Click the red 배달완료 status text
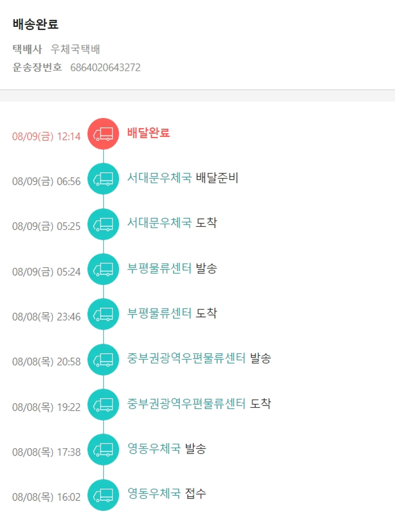Image resolution: width=395 pixels, height=532 pixels. [149, 133]
